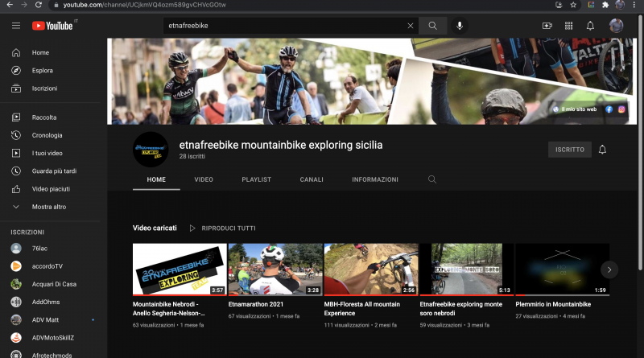Toggle channel notification bell
This screenshot has width=644, height=358.
point(602,150)
